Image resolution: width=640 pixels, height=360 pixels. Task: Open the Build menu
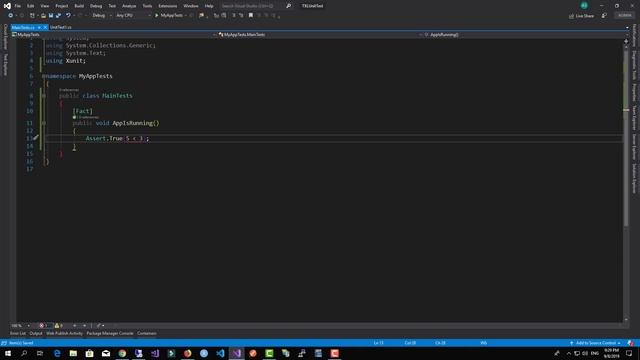(79, 6)
